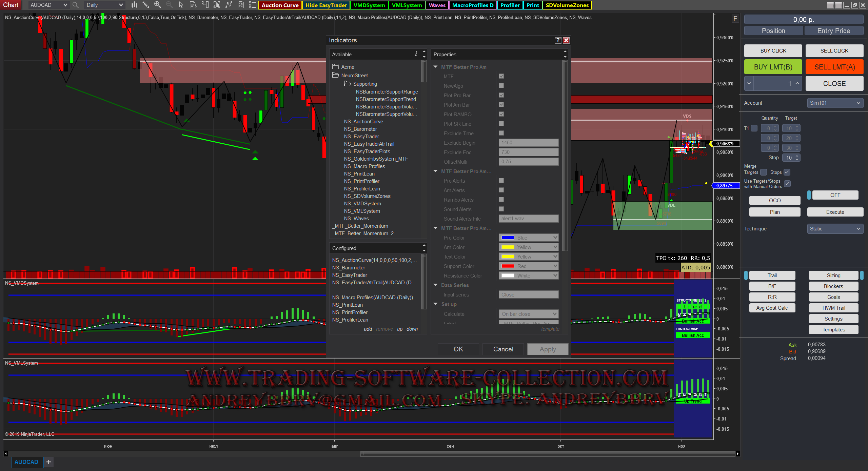This screenshot has width=868, height=471.
Task: Click the instrument search magnifier icon
Action: [76, 5]
